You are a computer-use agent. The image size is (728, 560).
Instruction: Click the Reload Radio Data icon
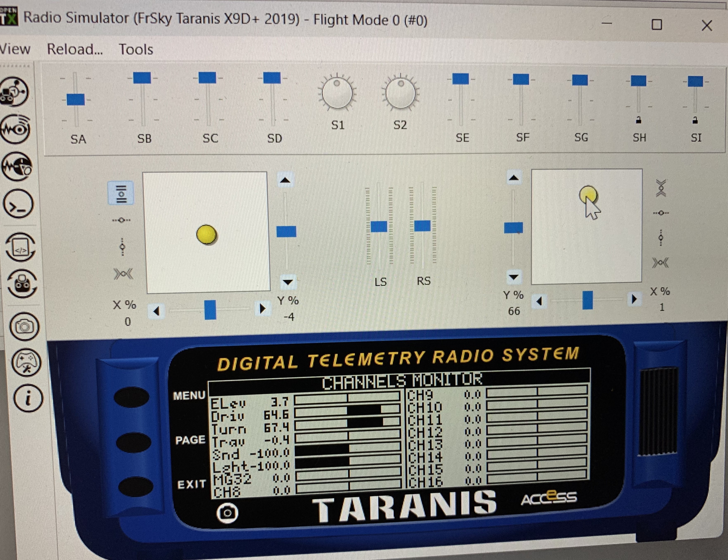pyautogui.click(x=22, y=284)
